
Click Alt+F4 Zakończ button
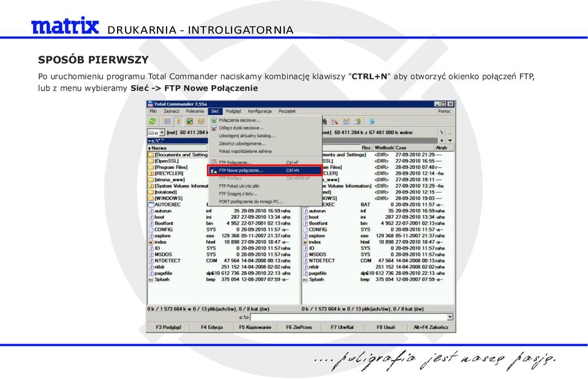[431, 328]
